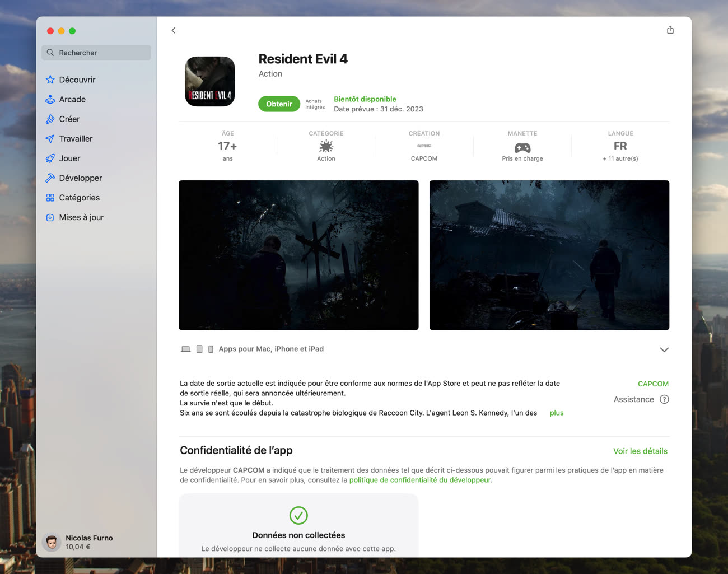Click the Obtenir button
Image resolution: width=728 pixels, height=574 pixels.
point(279,104)
